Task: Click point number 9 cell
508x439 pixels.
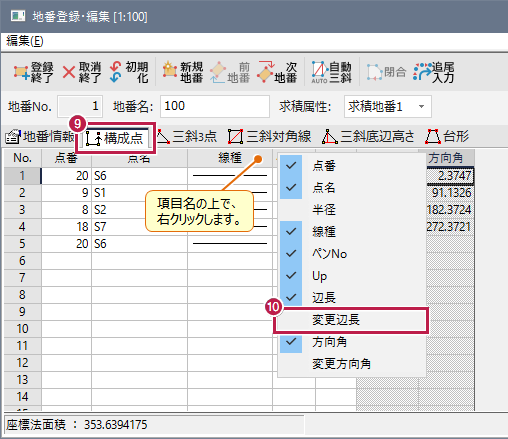Action: [x=67, y=193]
